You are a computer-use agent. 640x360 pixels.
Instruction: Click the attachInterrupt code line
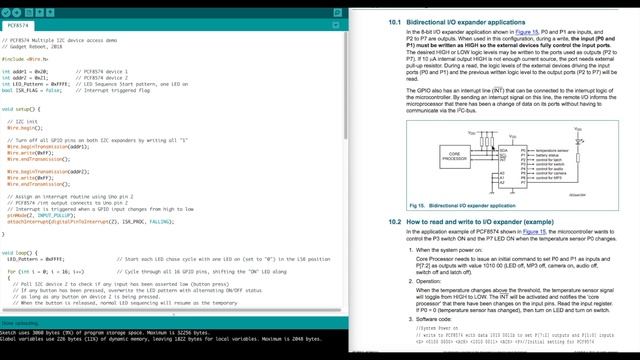click(91, 222)
